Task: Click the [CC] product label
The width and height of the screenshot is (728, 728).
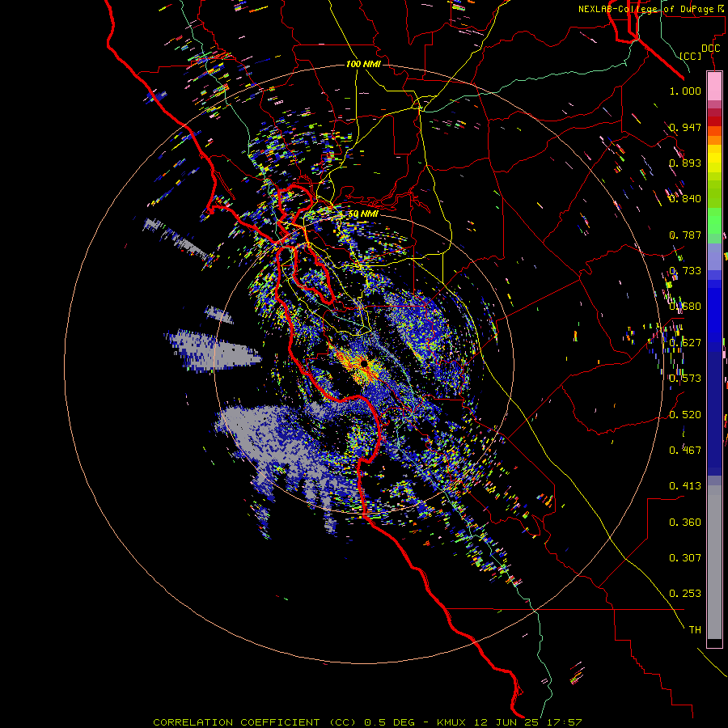Action: click(x=691, y=56)
